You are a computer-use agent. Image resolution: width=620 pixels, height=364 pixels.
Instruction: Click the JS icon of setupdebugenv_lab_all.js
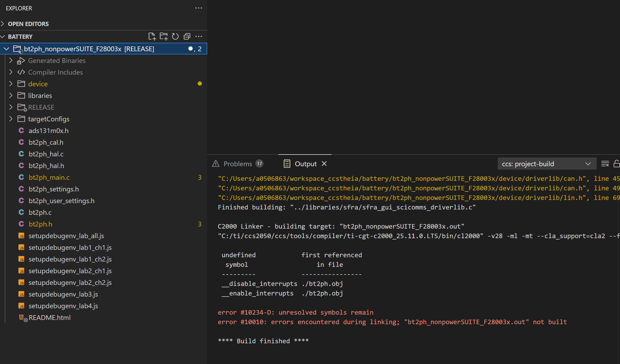click(x=21, y=236)
